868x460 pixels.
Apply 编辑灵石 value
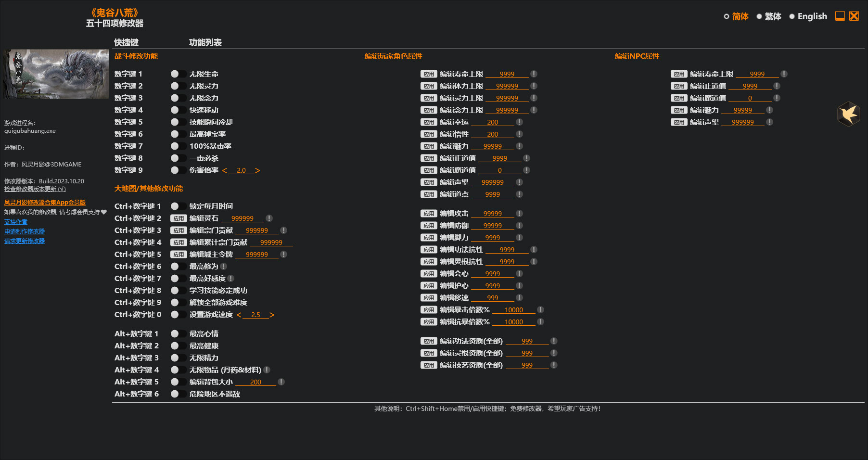(179, 218)
